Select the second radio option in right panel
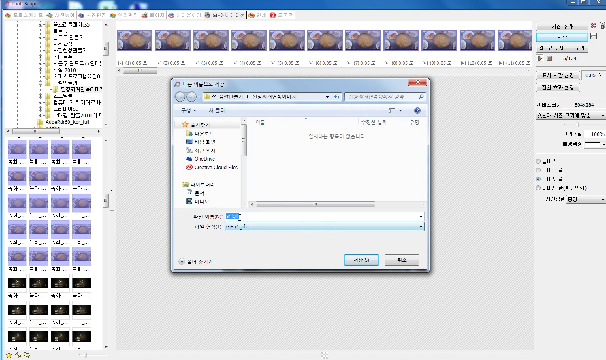Viewport: 606px width, 360px height. (x=539, y=170)
